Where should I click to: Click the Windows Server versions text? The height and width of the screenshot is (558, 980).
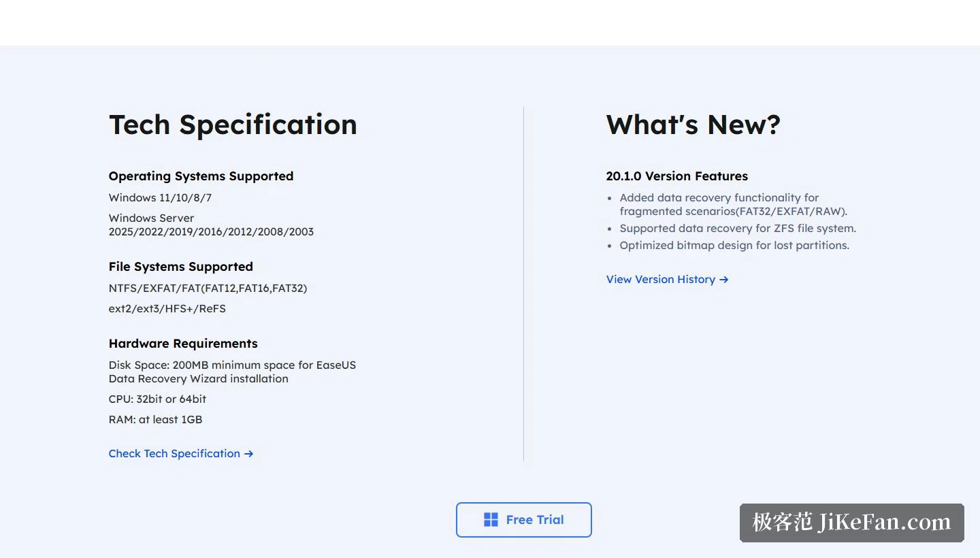pyautogui.click(x=211, y=225)
